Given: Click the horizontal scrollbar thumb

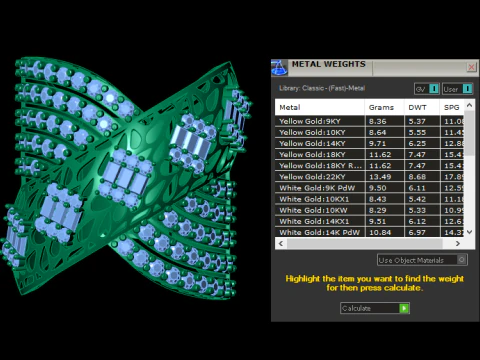Looking at the screenshot, I should [x=364, y=243].
